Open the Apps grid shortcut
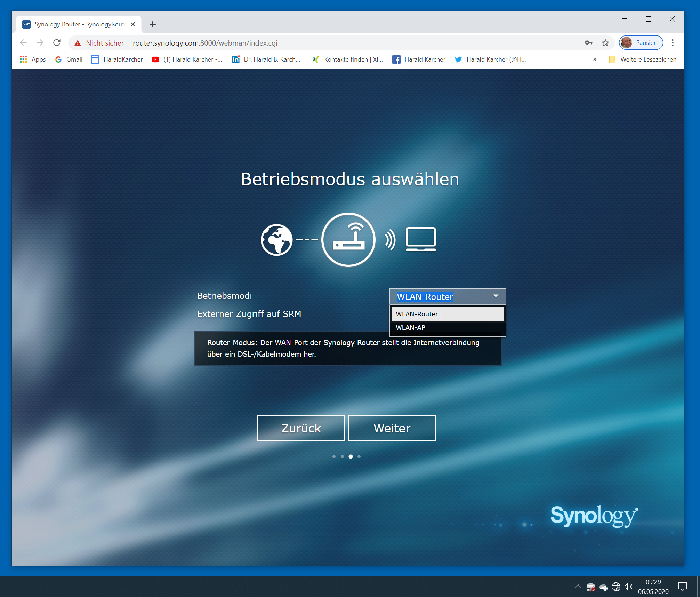 tap(33, 59)
